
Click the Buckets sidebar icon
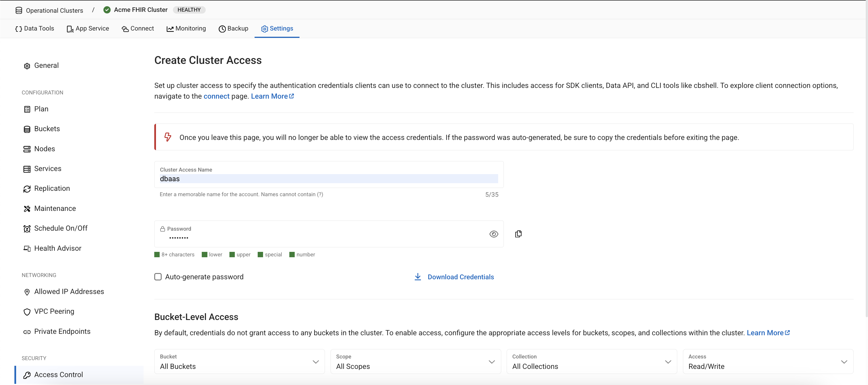(27, 129)
